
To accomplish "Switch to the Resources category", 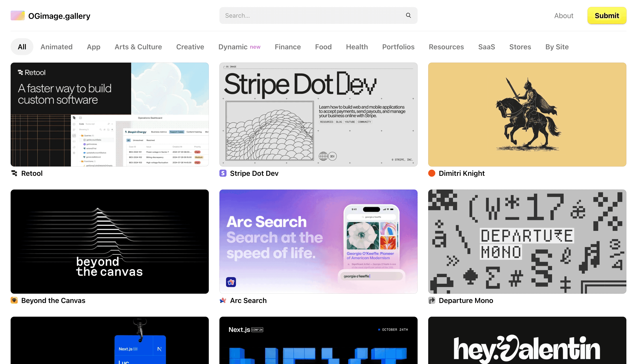I will (x=446, y=47).
